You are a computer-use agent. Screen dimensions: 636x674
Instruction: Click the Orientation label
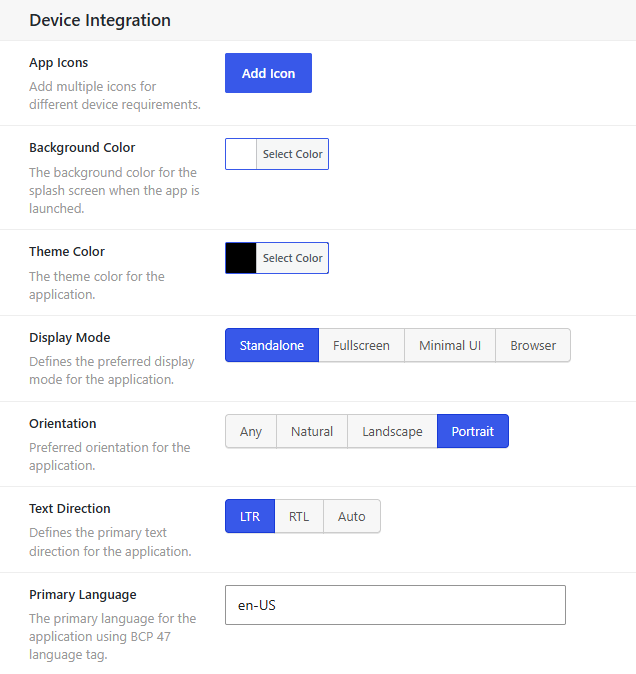tap(63, 424)
